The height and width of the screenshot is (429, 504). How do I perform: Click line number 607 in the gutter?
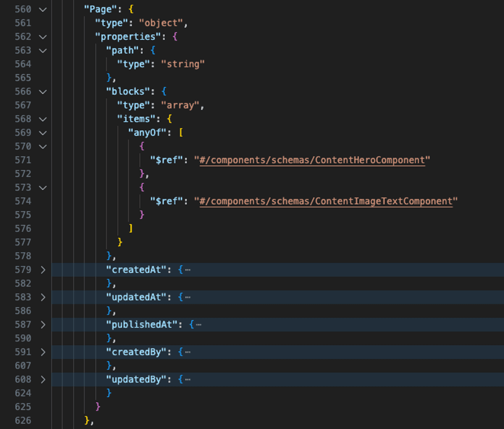[x=23, y=366]
